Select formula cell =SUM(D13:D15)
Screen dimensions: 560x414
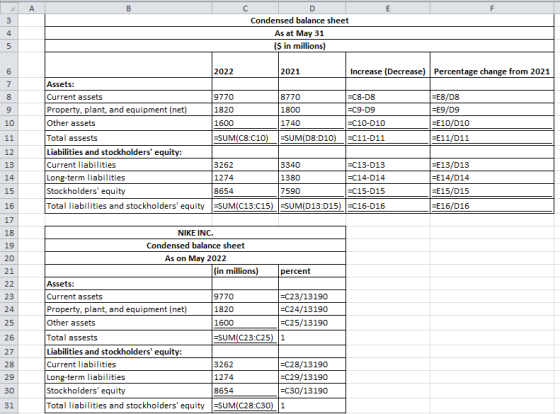312,206
